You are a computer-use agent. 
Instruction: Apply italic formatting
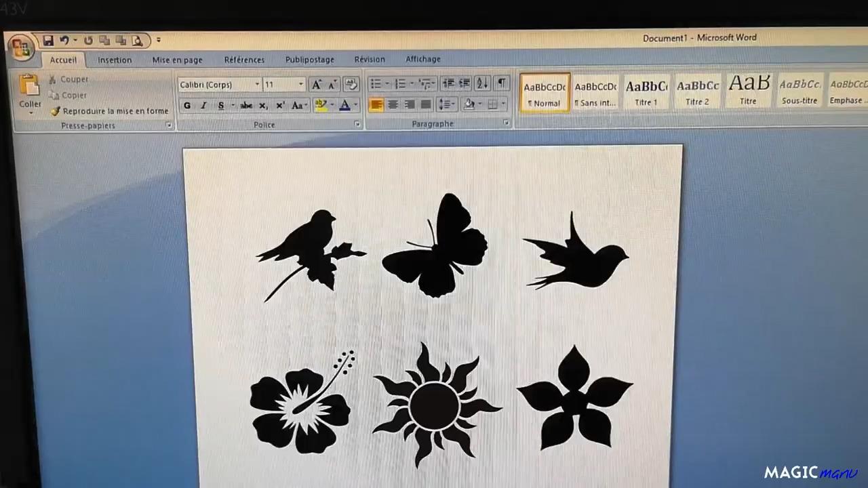[203, 106]
